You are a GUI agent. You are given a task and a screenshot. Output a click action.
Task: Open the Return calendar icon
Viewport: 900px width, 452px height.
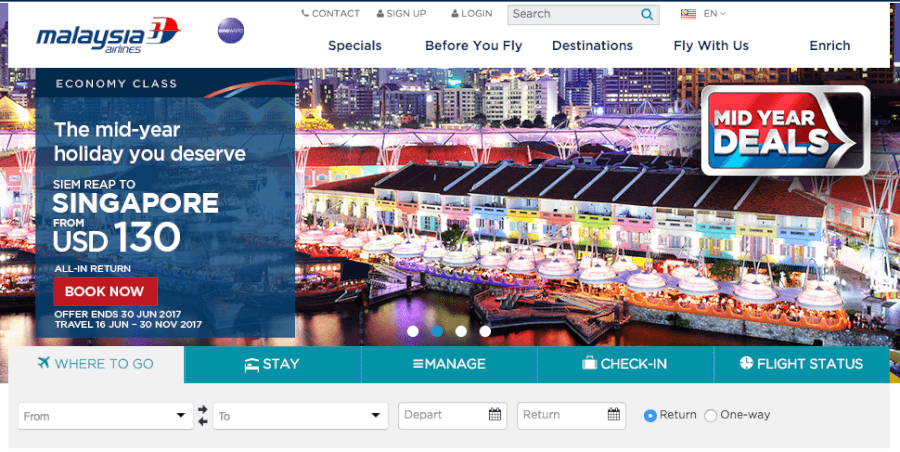[614, 415]
